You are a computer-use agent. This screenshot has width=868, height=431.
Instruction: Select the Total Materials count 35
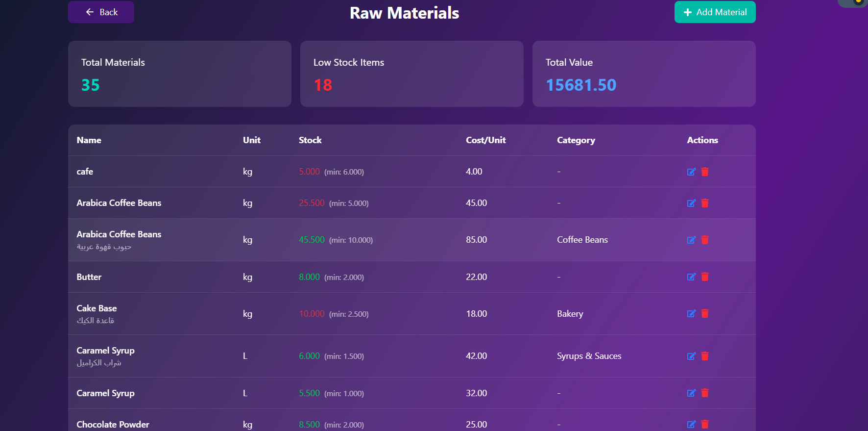tap(91, 85)
